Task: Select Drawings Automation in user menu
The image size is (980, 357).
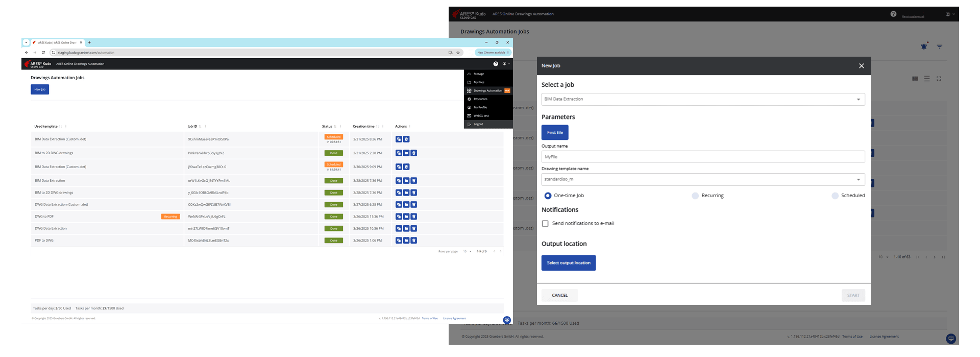Action: 488,91
